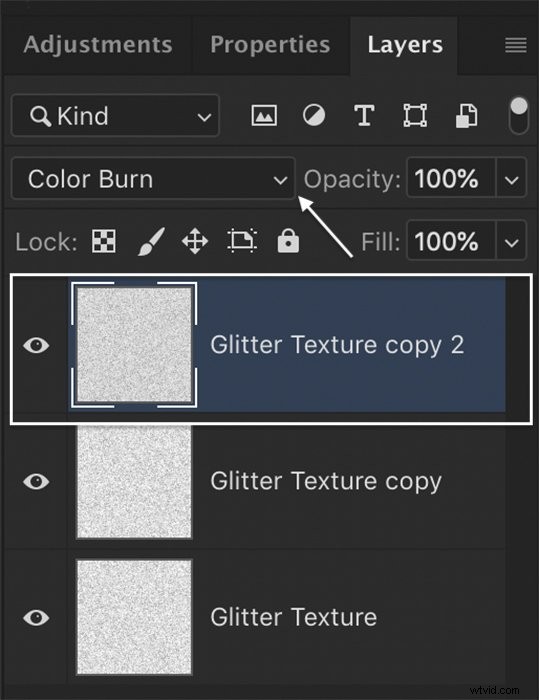Viewport: 539px width, 700px height.
Task: Lock all padlock icon
Action: pyautogui.click(x=288, y=241)
